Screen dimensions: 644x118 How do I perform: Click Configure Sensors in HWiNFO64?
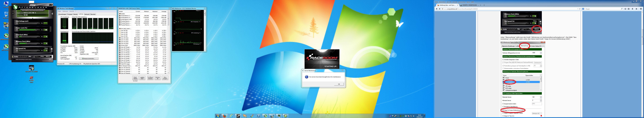click(150, 78)
